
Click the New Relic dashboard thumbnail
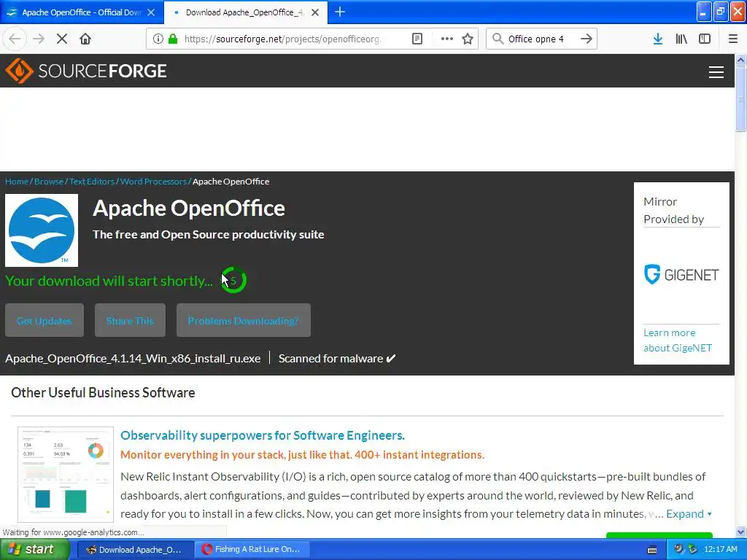click(66, 474)
